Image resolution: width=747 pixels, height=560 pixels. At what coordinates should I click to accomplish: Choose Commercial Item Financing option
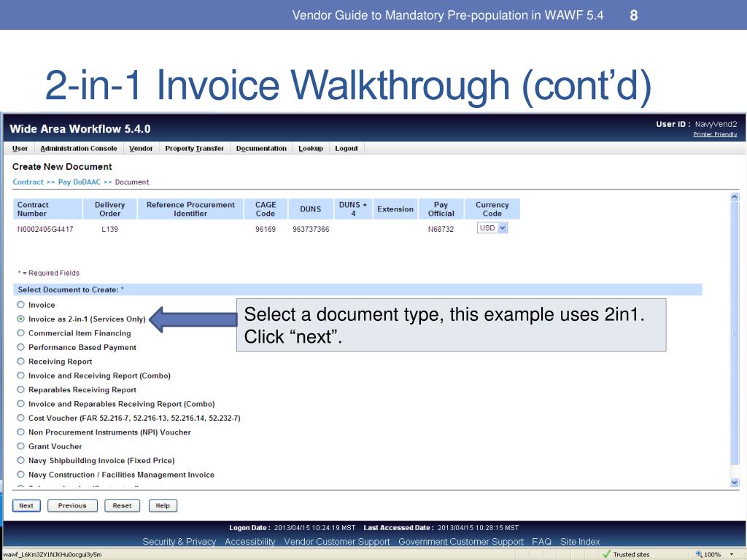click(20, 332)
